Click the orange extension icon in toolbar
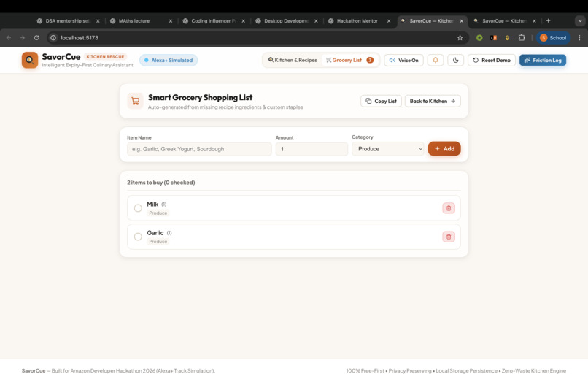 tap(493, 37)
